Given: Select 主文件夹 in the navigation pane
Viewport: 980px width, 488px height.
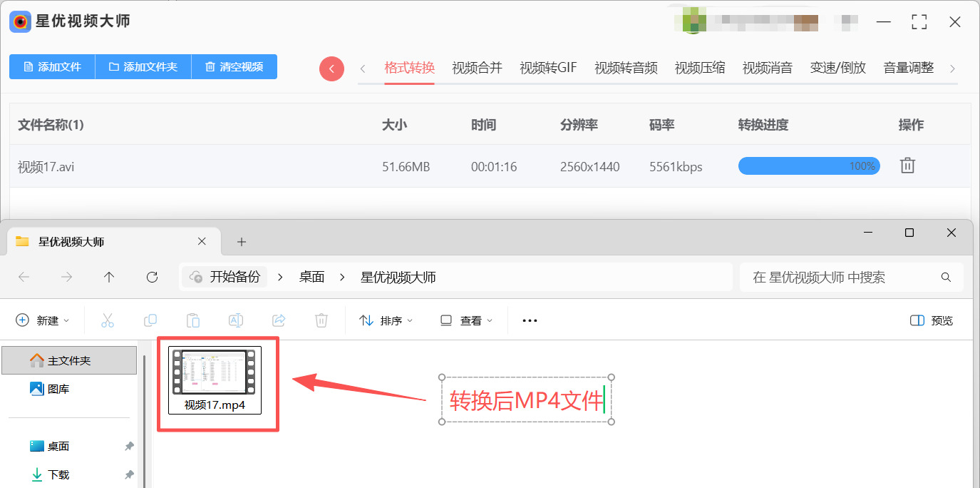Looking at the screenshot, I should [69, 360].
